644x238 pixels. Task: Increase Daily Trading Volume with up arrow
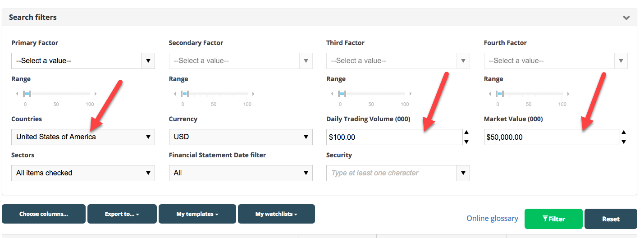(466, 133)
